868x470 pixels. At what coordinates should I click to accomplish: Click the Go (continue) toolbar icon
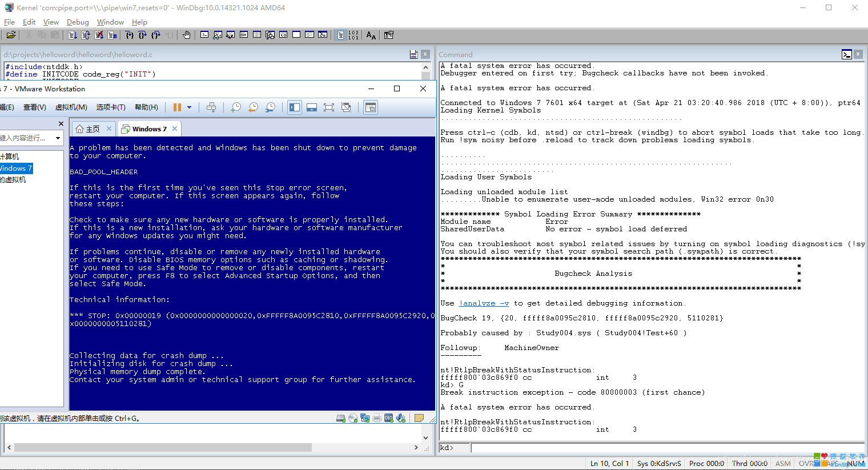[73, 35]
